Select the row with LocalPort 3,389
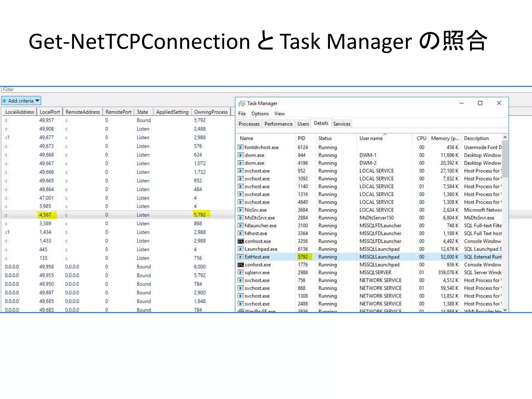Image resolution: width=532 pixels, height=399 pixels. coord(118,223)
